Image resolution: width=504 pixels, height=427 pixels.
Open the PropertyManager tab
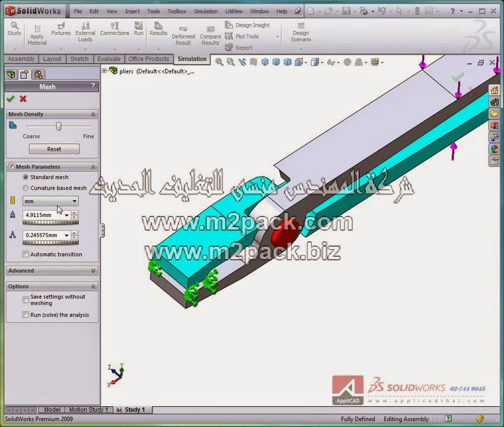[24, 75]
